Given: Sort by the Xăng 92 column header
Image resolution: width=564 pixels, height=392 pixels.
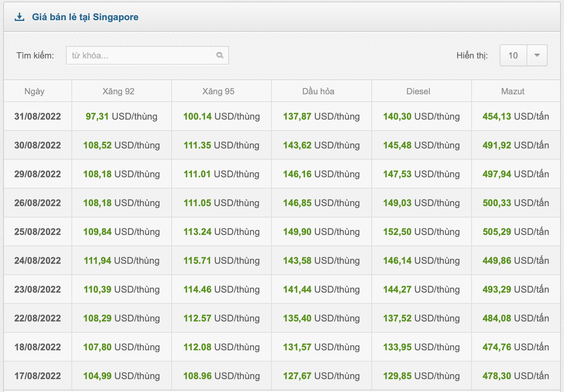Looking at the screenshot, I should 118,91.
